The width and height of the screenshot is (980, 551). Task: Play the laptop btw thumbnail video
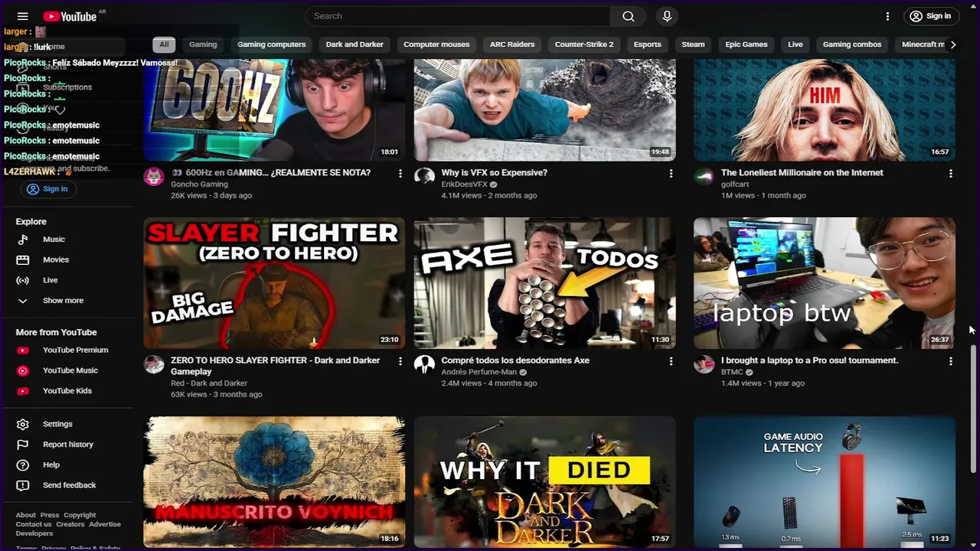tap(825, 283)
